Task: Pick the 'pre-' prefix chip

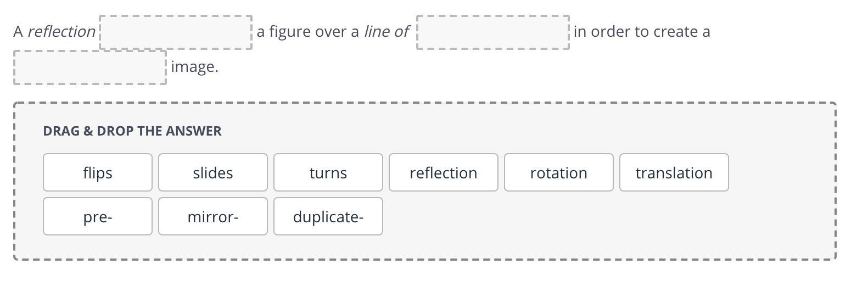Action: pos(98,217)
